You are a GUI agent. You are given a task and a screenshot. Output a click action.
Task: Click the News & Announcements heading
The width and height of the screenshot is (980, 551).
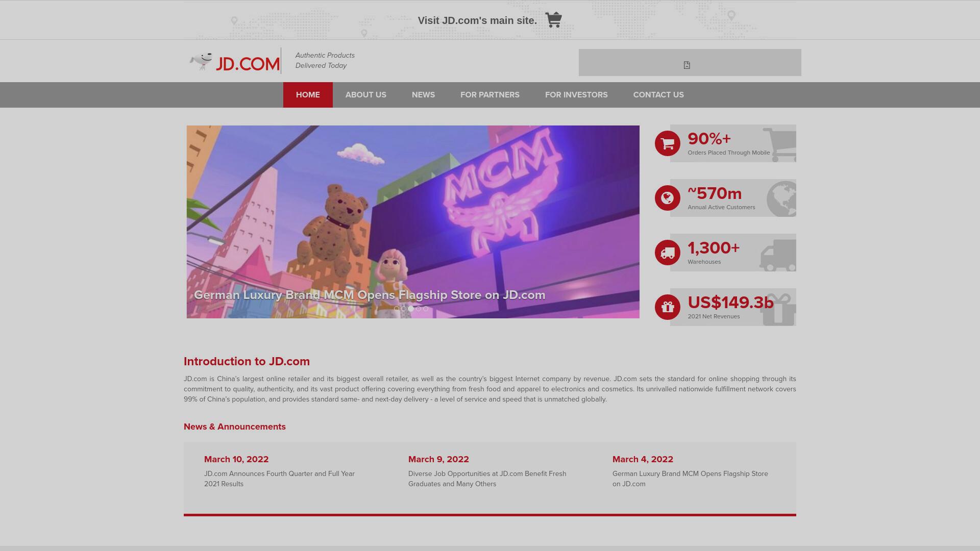click(235, 427)
